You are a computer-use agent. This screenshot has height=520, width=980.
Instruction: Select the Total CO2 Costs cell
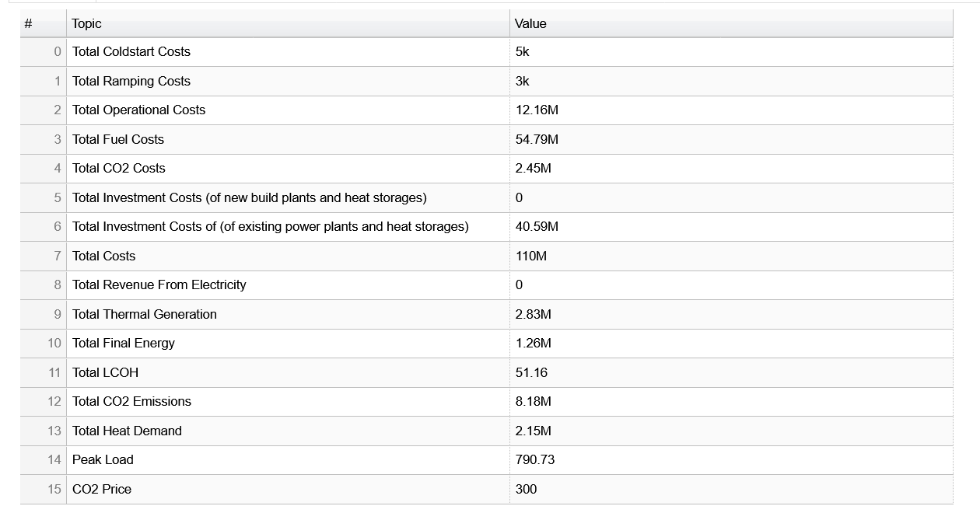click(288, 169)
